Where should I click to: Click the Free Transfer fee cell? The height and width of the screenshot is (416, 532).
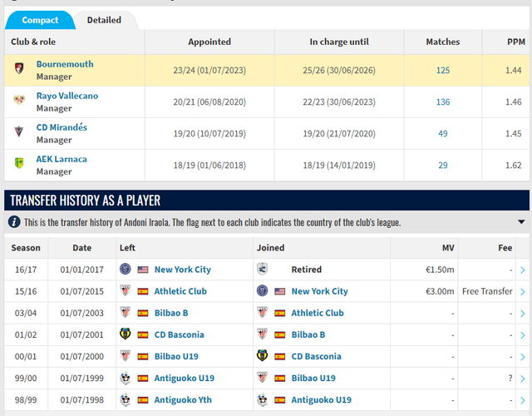tap(487, 291)
